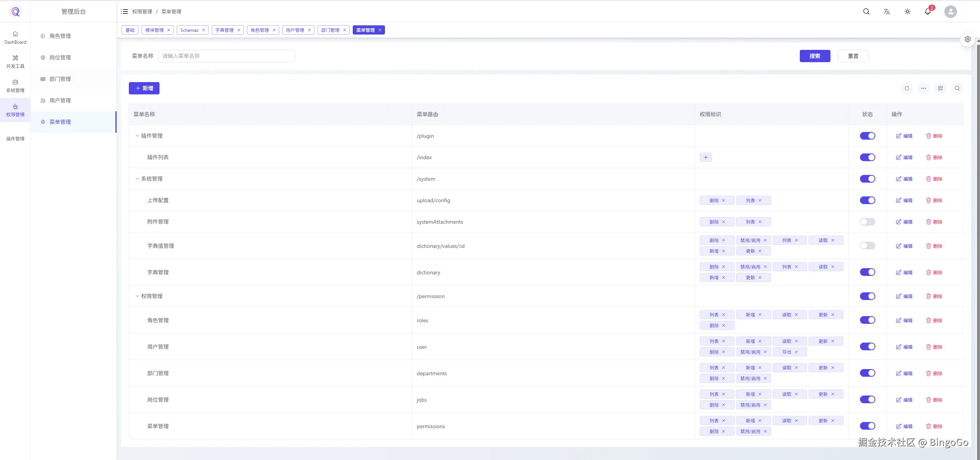Toggle light theme using the sun icon
The width and height of the screenshot is (980, 460).
click(908, 12)
